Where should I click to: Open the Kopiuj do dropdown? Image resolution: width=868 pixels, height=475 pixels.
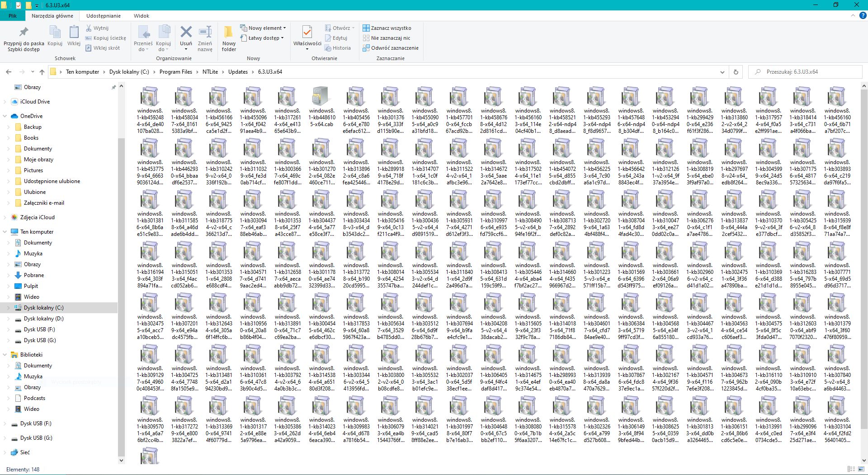[x=163, y=38]
